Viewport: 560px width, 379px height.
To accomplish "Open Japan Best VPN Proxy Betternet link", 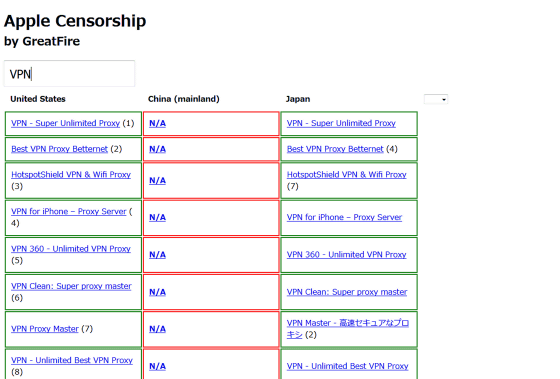I will [335, 149].
